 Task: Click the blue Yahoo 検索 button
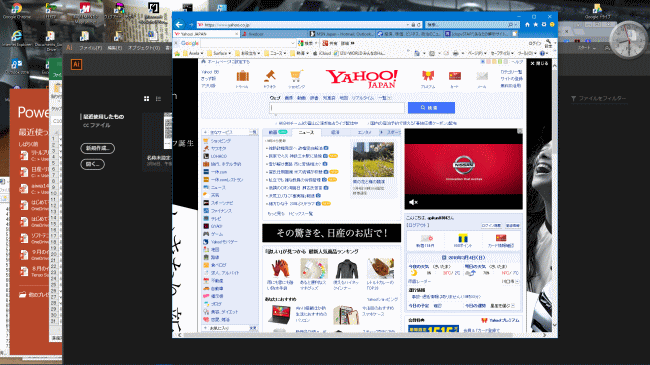tap(431, 108)
